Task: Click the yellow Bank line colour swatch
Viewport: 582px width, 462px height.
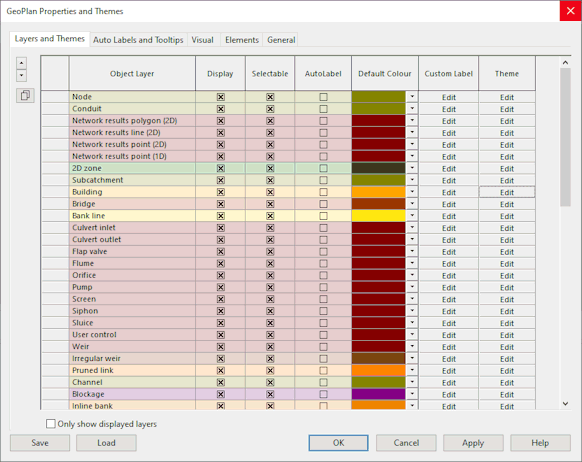Action: click(379, 216)
